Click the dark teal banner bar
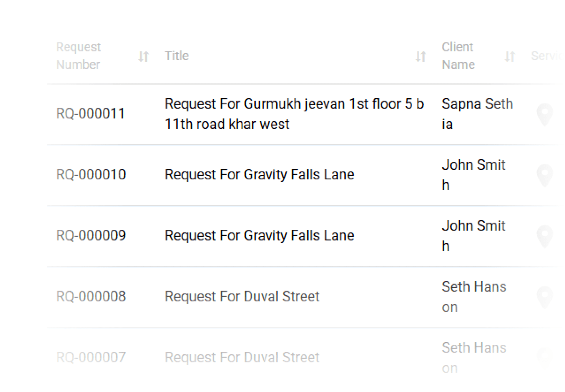 [x=304, y=14]
